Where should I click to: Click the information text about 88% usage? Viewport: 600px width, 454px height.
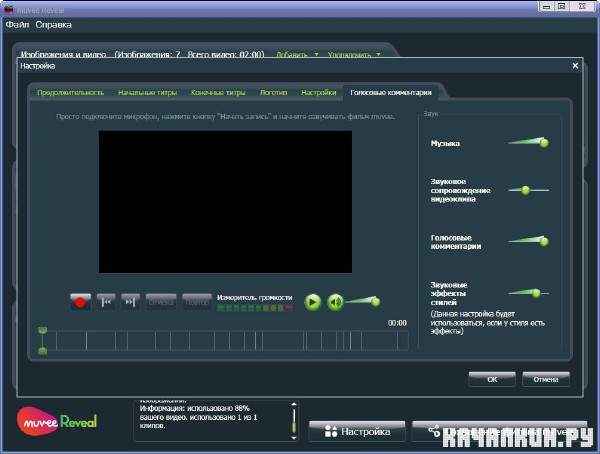198,417
